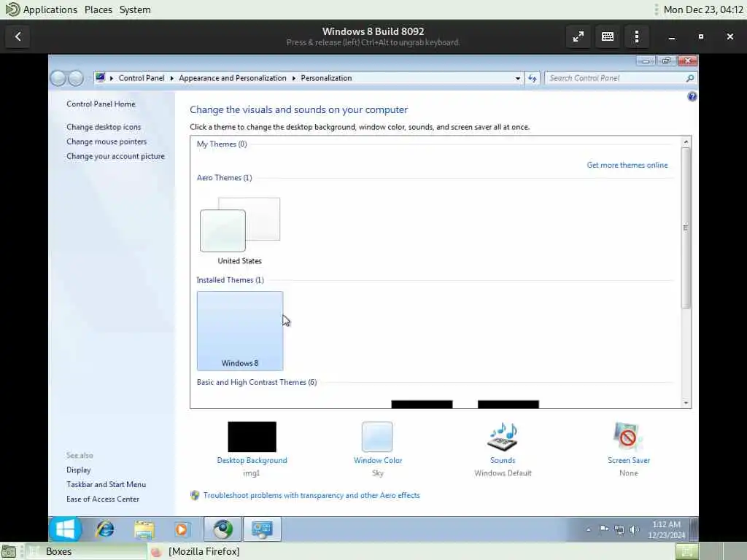The width and height of the screenshot is (747, 560).
Task: Open Change your account picture link
Action: pos(115,156)
